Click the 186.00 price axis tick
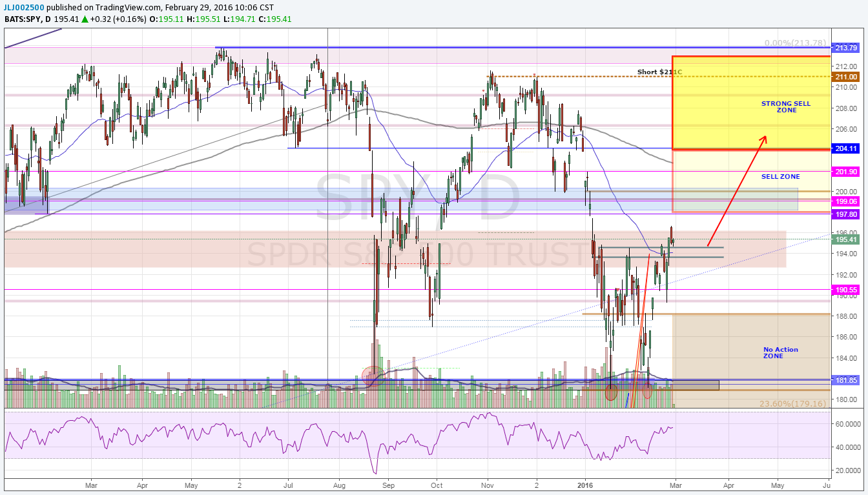Screen dimensions: 868x495 point(846,337)
